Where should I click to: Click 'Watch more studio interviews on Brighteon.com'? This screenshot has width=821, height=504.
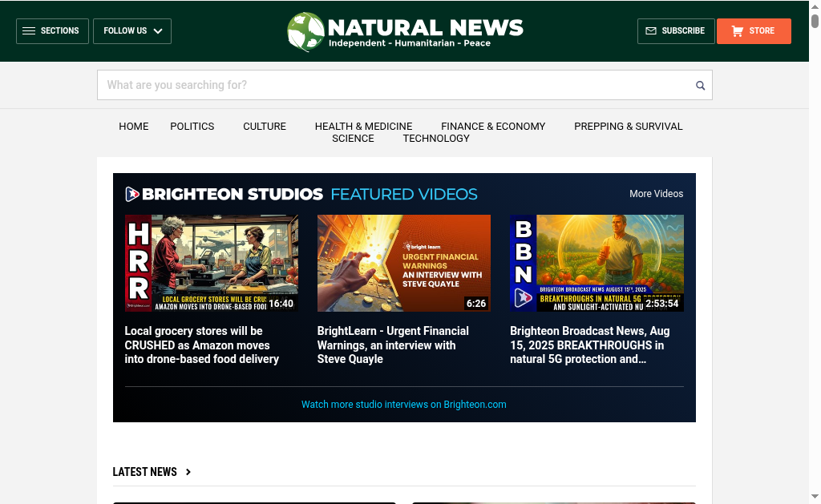click(404, 405)
